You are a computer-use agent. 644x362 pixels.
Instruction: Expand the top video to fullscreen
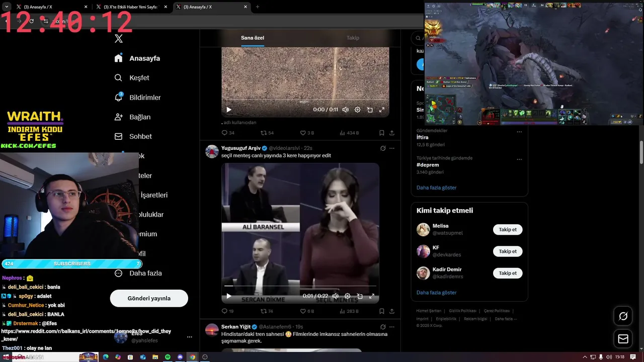[382, 110]
